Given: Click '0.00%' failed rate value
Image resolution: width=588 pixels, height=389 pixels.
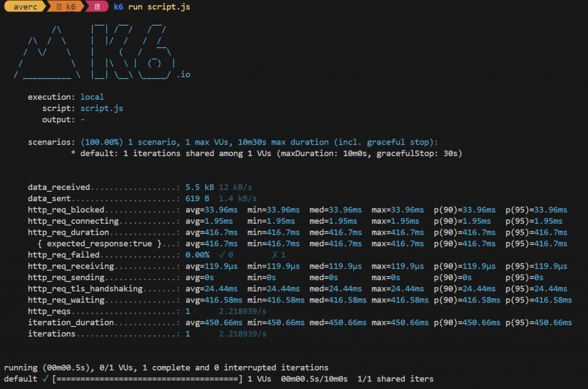Looking at the screenshot, I should click(198, 255).
